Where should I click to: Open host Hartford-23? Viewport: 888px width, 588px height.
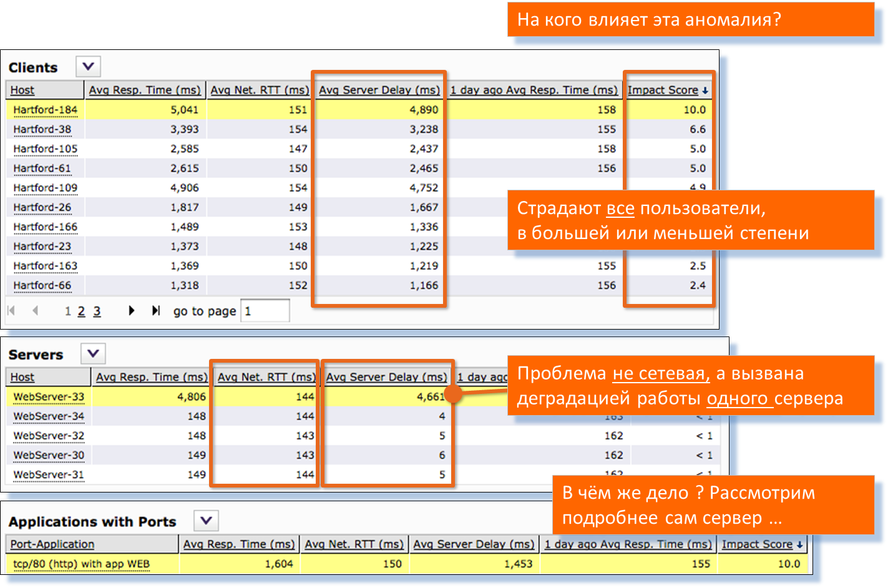[x=42, y=247]
